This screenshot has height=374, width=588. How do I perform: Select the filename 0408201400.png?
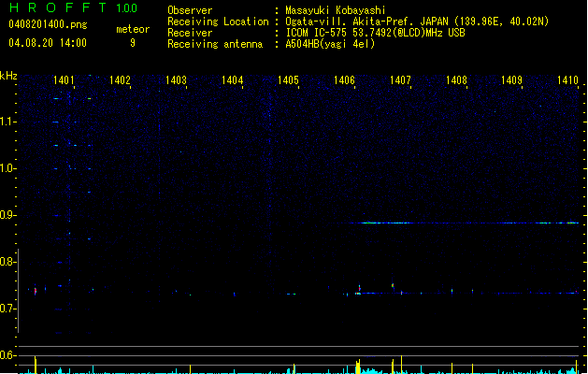[x=48, y=24]
